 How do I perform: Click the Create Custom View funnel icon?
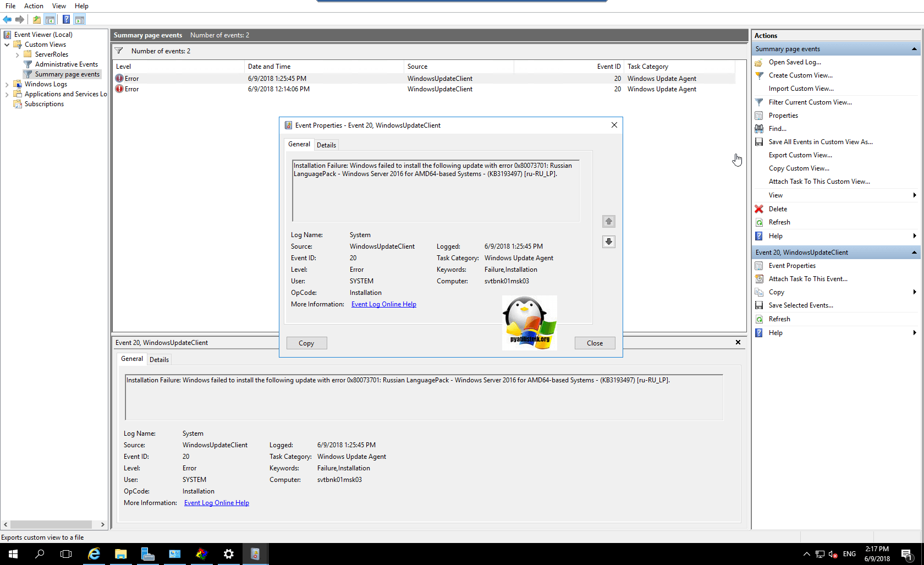[759, 75]
